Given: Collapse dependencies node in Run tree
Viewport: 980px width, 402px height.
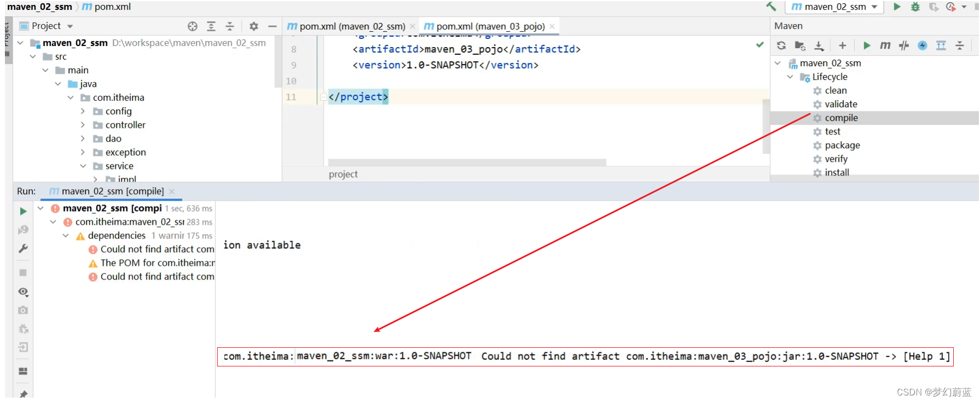Looking at the screenshot, I should tap(66, 236).
